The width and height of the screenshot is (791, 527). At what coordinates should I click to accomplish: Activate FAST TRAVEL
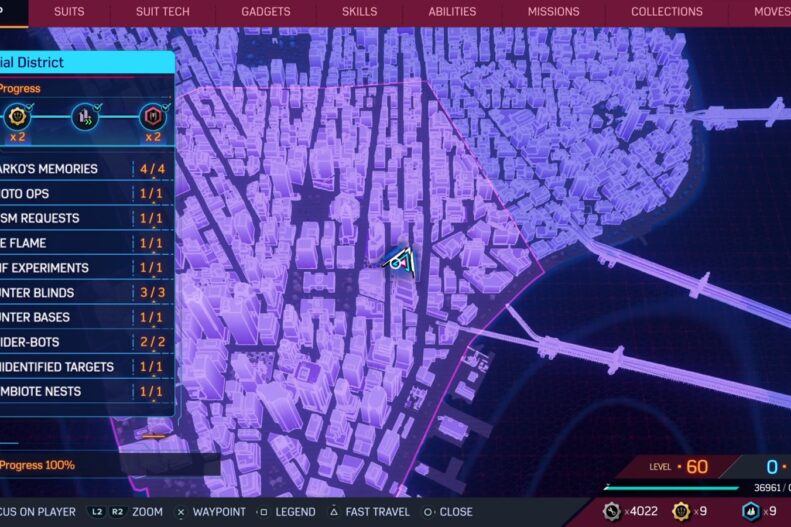(377, 512)
